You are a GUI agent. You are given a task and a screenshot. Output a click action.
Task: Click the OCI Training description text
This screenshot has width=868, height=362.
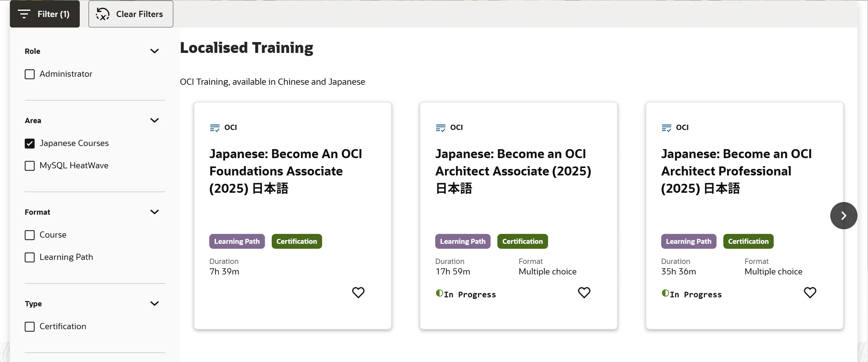point(272,82)
